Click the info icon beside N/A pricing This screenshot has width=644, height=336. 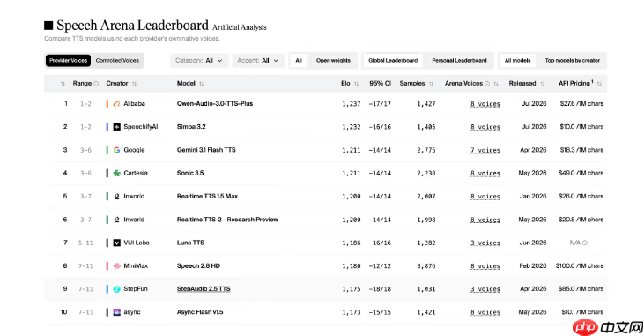click(585, 243)
